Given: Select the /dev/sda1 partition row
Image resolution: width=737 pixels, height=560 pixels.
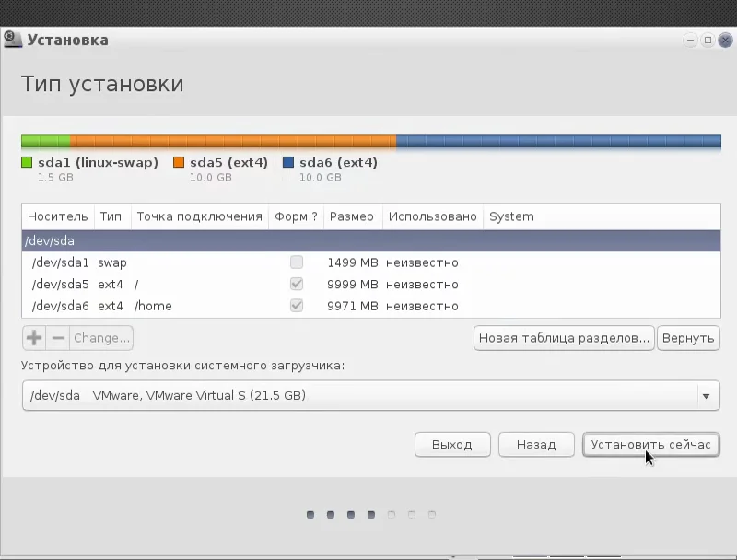Looking at the screenshot, I should coord(371,262).
